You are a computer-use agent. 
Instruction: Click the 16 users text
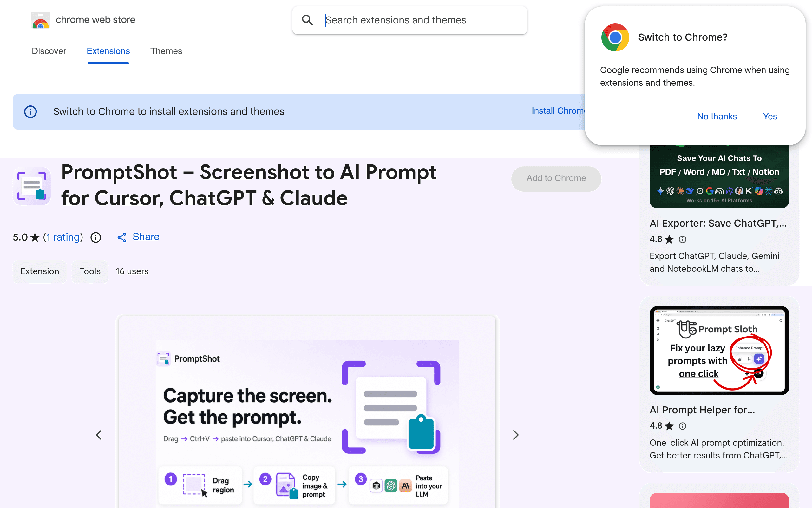(132, 271)
